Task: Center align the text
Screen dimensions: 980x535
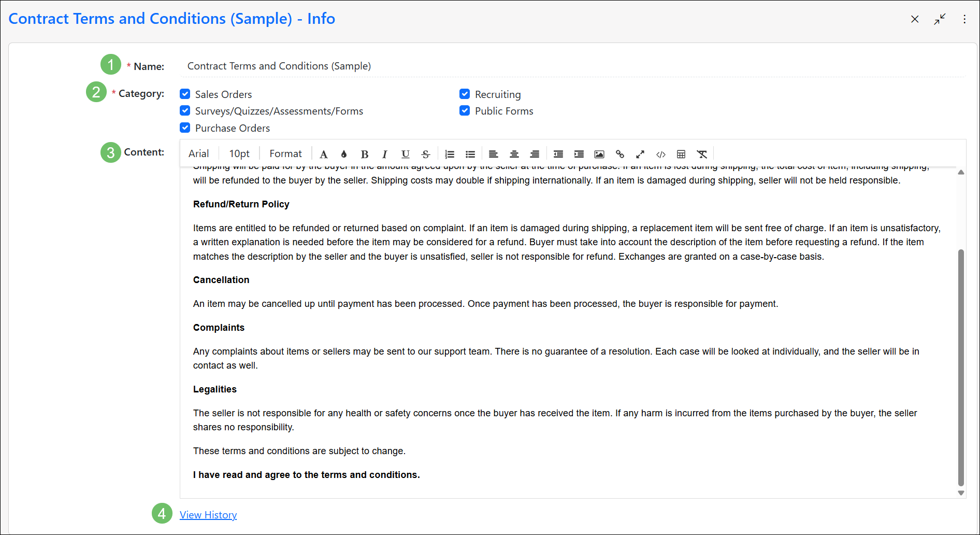Action: (x=514, y=154)
